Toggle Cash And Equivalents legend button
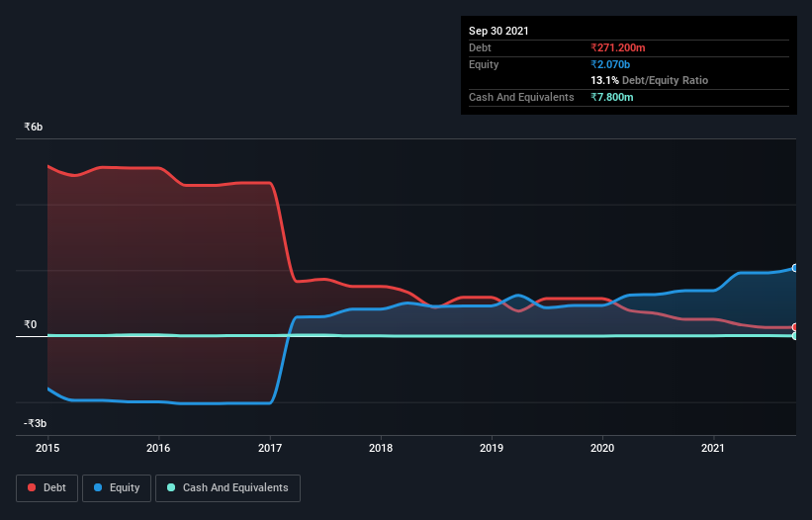This screenshot has height=520, width=812. [227, 488]
